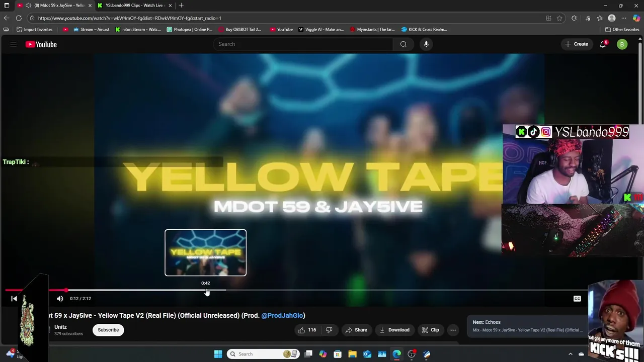
Task: Open Stream – Aircast bookmark
Action: tap(92, 30)
